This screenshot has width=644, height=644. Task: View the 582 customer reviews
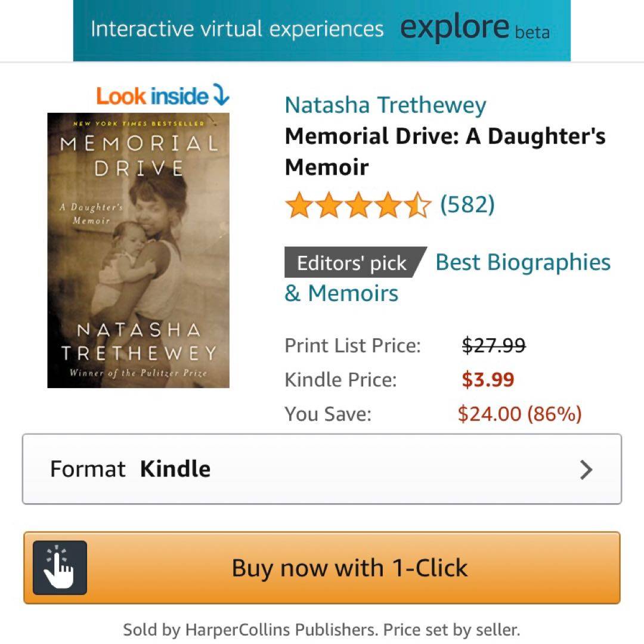pyautogui.click(x=467, y=205)
